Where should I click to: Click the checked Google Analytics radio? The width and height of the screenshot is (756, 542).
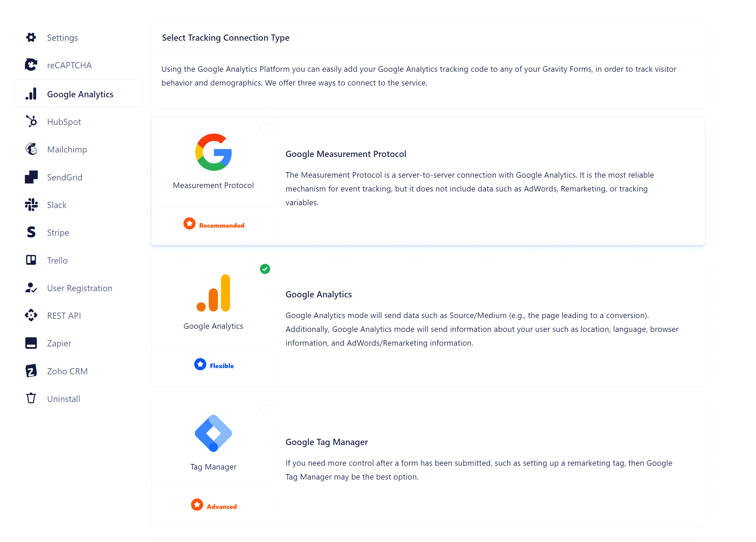tap(265, 269)
